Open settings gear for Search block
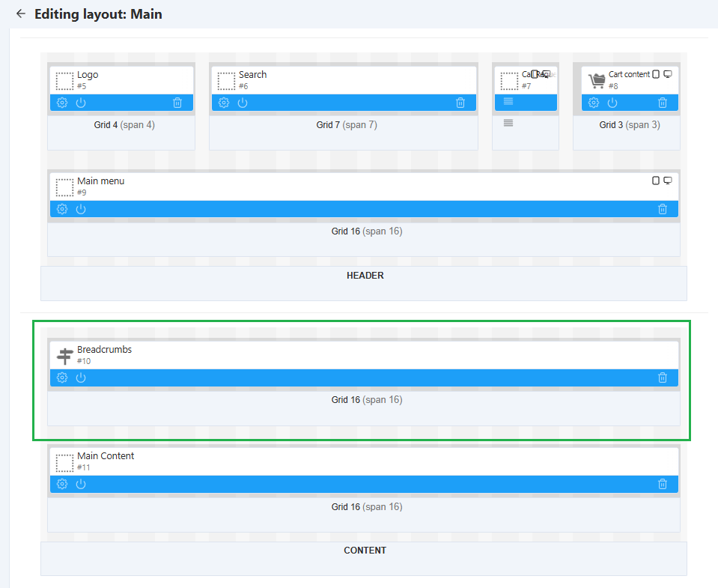 [x=223, y=103]
